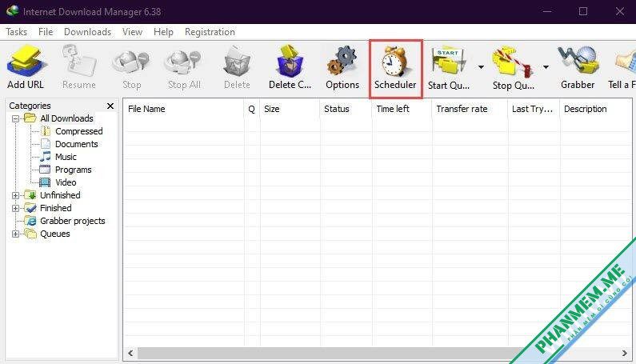Select the Documents category

76,144
